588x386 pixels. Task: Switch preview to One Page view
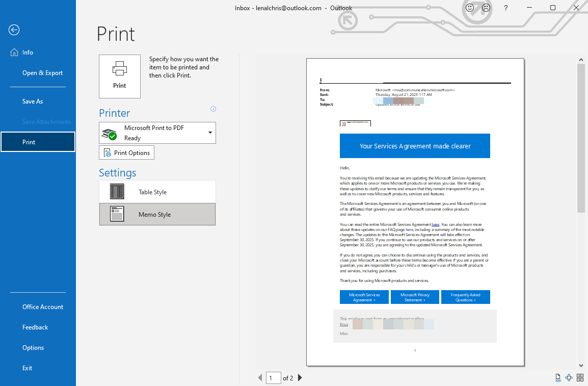[x=569, y=378]
